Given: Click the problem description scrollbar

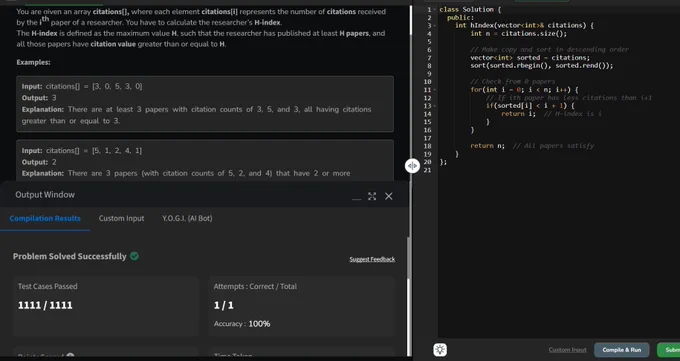Looking at the screenshot, I should (410, 20).
